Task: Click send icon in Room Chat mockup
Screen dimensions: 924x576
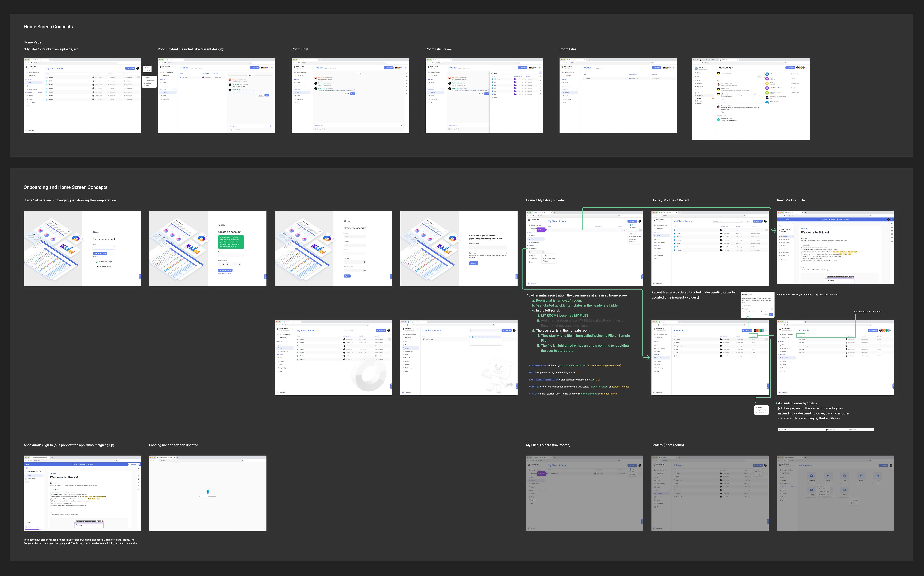Action: click(401, 125)
